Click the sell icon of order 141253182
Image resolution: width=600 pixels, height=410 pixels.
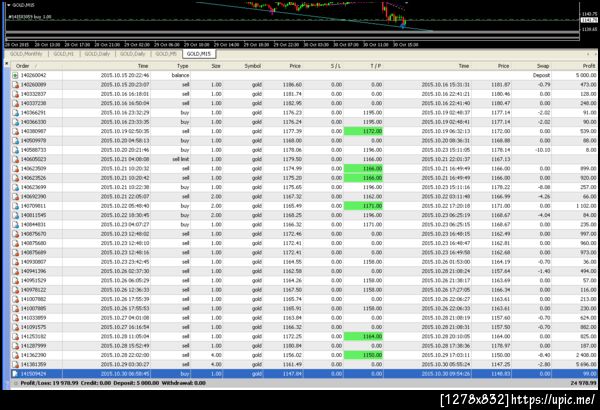[x=15, y=336]
